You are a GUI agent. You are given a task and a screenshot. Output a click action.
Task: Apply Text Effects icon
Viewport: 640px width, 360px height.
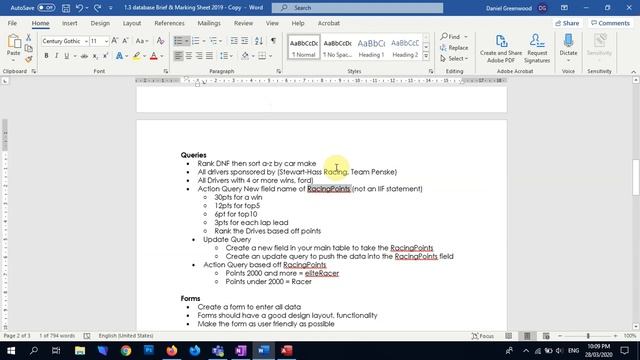pyautogui.click(x=119, y=56)
